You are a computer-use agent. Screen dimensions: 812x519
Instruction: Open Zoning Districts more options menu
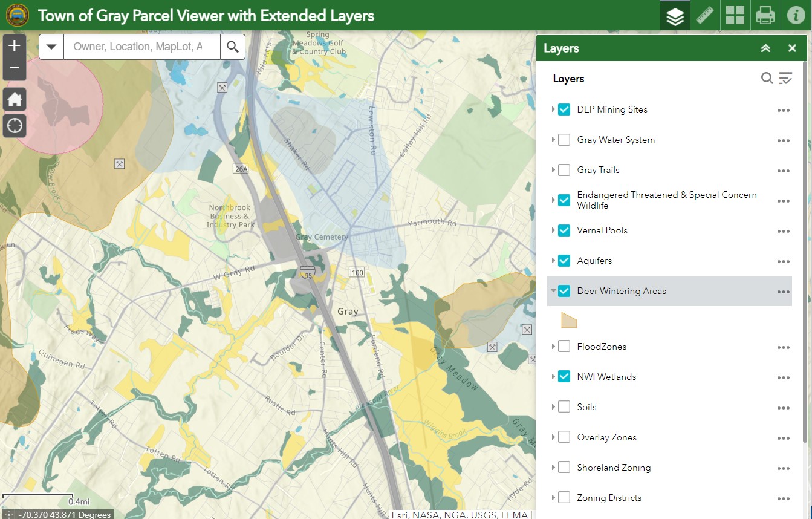(x=784, y=498)
